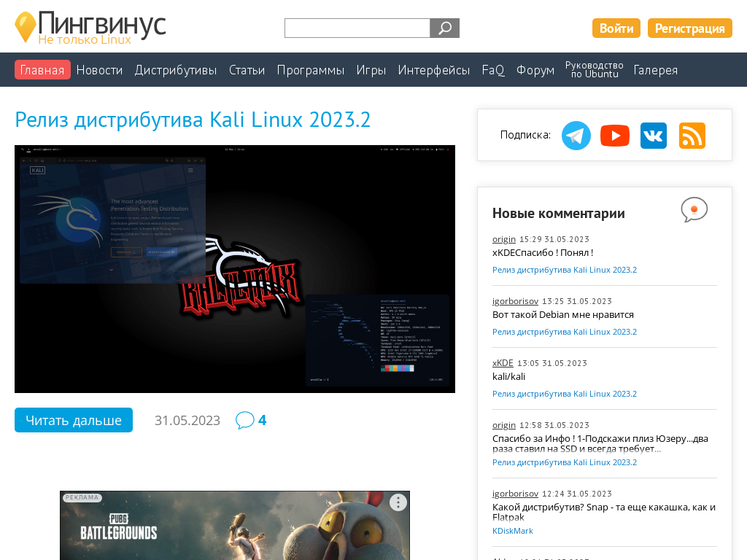Open igorborisov's profile on the 13:25 comment
The height and width of the screenshot is (560, 747).
[x=516, y=301]
